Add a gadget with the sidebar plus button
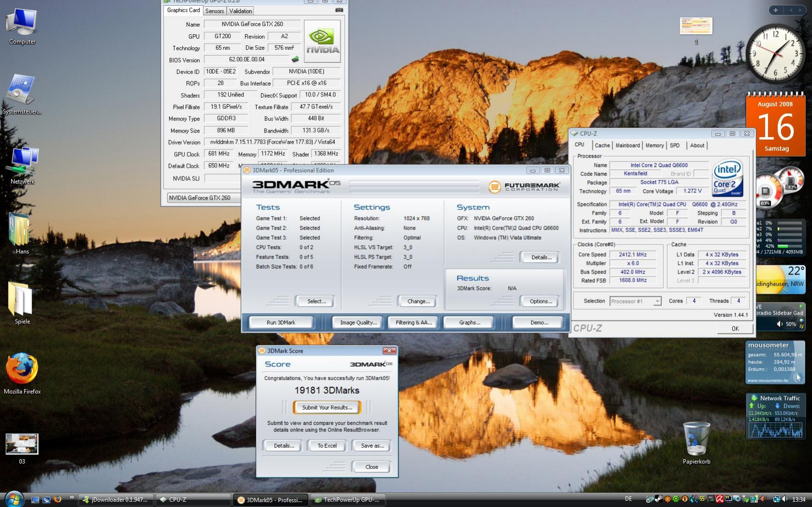The image size is (812, 507). (x=776, y=10)
